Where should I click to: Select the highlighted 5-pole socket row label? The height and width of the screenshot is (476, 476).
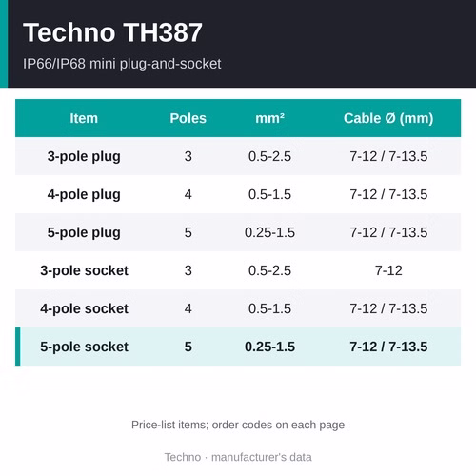(84, 347)
